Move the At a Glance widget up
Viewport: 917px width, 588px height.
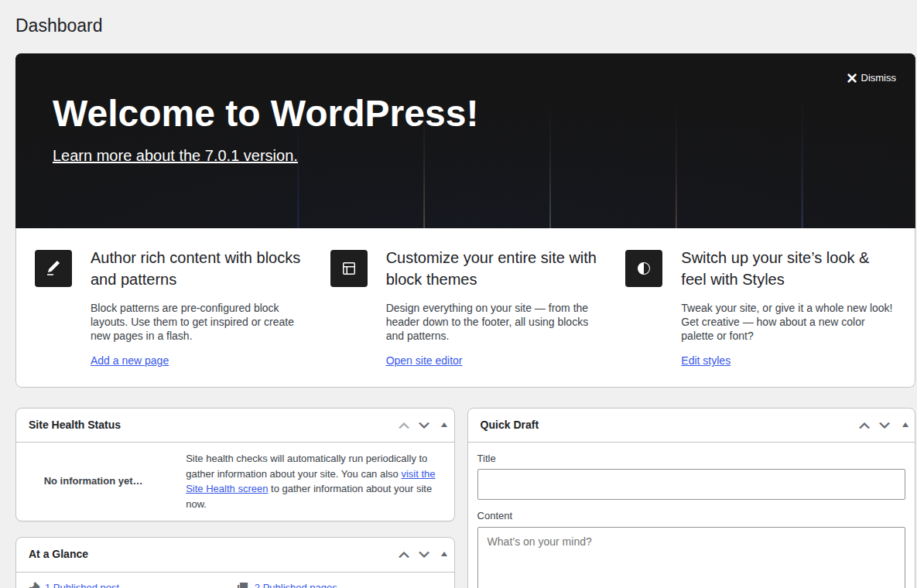[403, 554]
